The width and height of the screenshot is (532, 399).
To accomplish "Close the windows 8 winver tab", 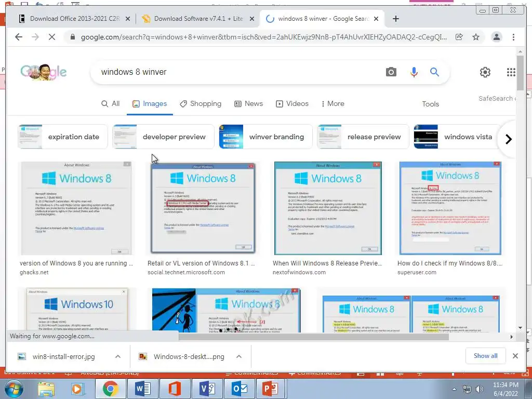I will pos(376,19).
